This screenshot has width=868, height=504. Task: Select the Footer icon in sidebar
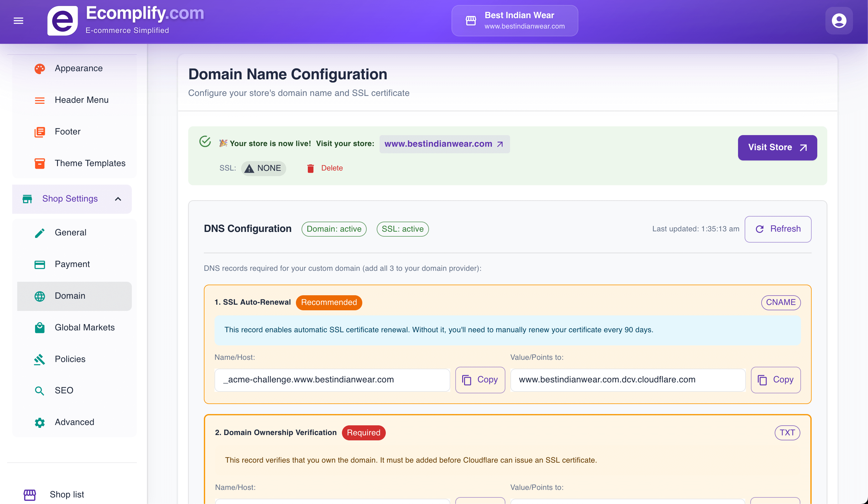39,132
